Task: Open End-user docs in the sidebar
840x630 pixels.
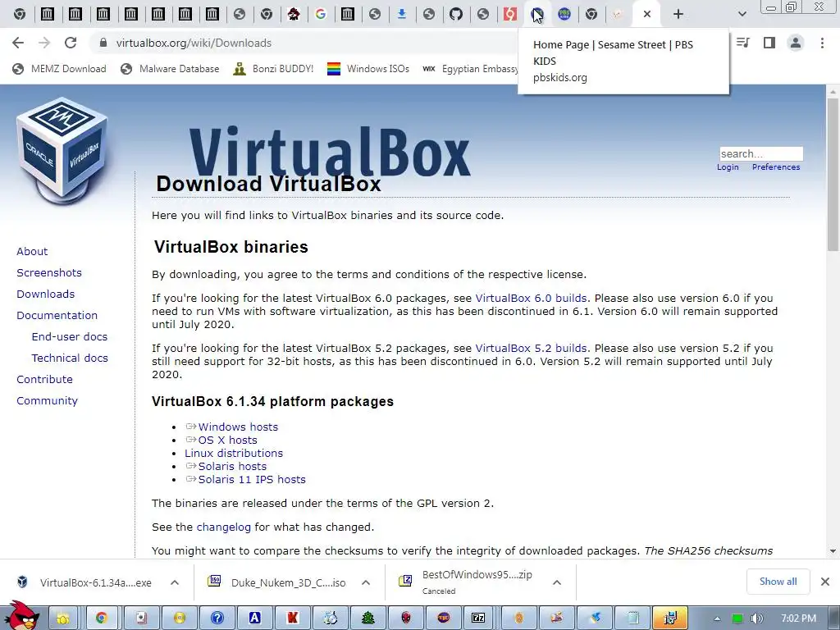Action: (70, 336)
